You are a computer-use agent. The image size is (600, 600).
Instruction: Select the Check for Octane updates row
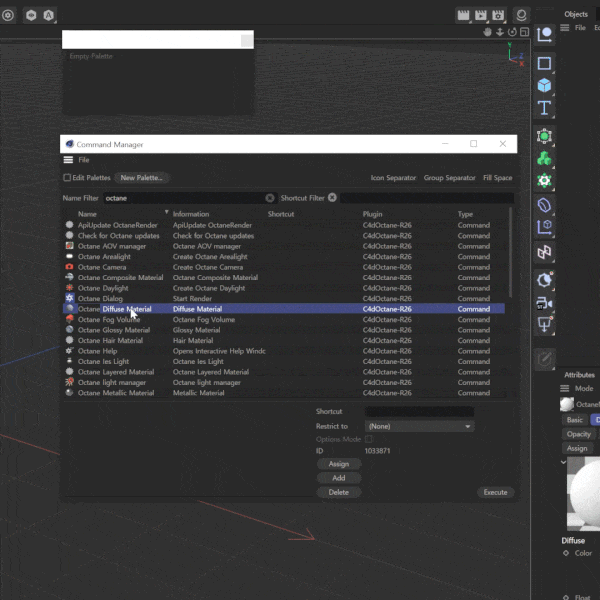(x=284, y=236)
